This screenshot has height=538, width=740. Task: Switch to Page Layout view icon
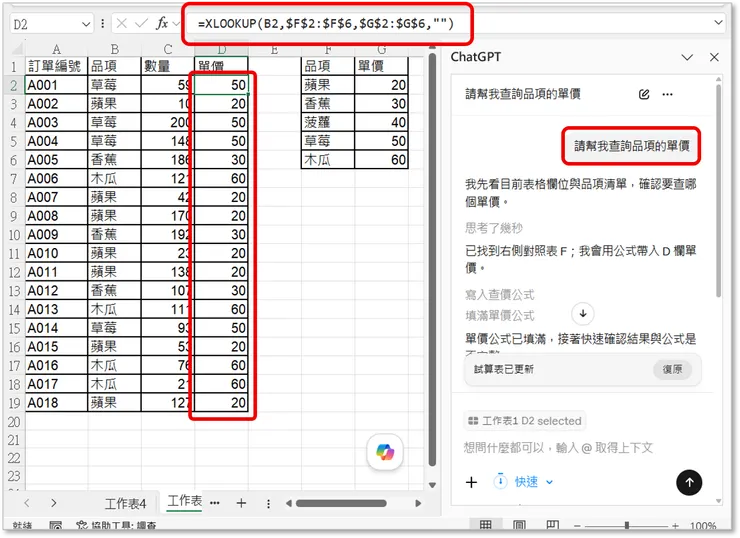pyautogui.click(x=519, y=525)
